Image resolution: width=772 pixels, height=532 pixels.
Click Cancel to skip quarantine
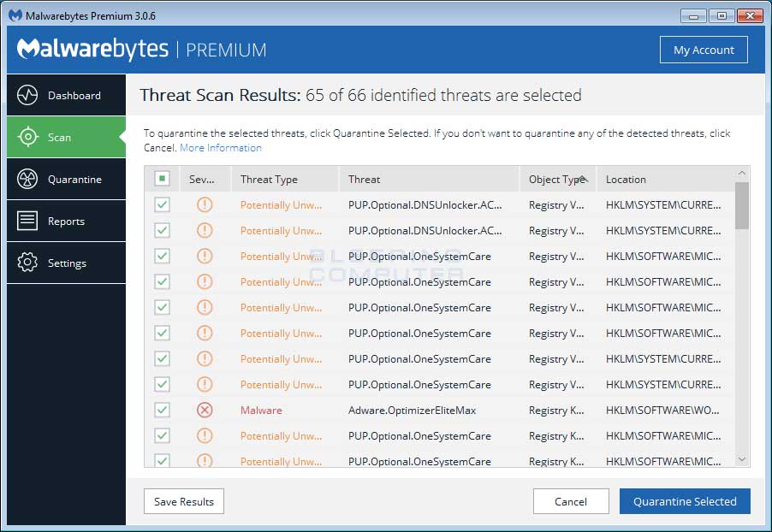click(x=571, y=501)
